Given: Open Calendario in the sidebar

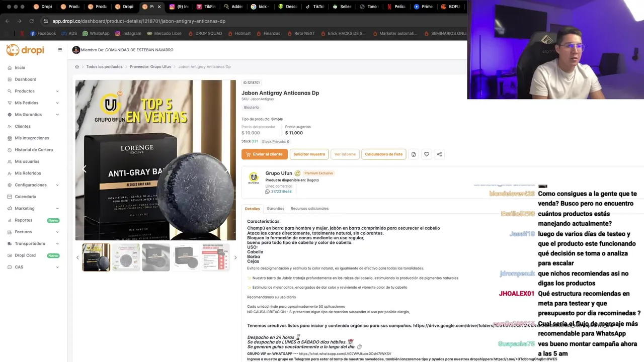Looking at the screenshot, I should [x=25, y=197].
